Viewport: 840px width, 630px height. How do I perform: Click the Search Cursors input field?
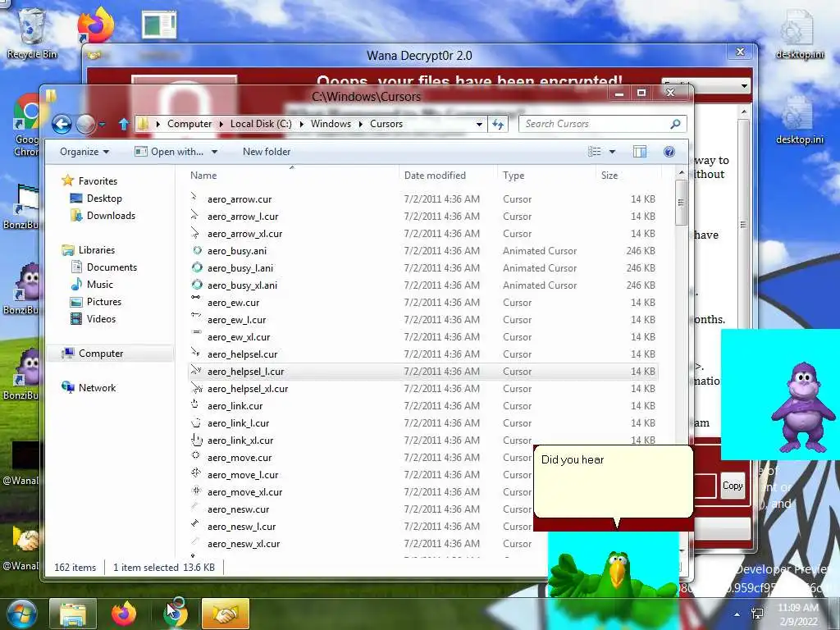pos(595,125)
